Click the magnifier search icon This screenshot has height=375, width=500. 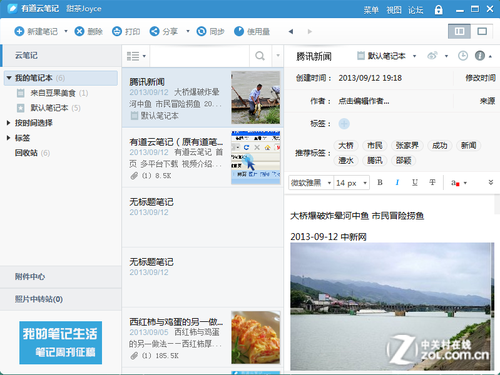pyautogui.click(x=260, y=56)
